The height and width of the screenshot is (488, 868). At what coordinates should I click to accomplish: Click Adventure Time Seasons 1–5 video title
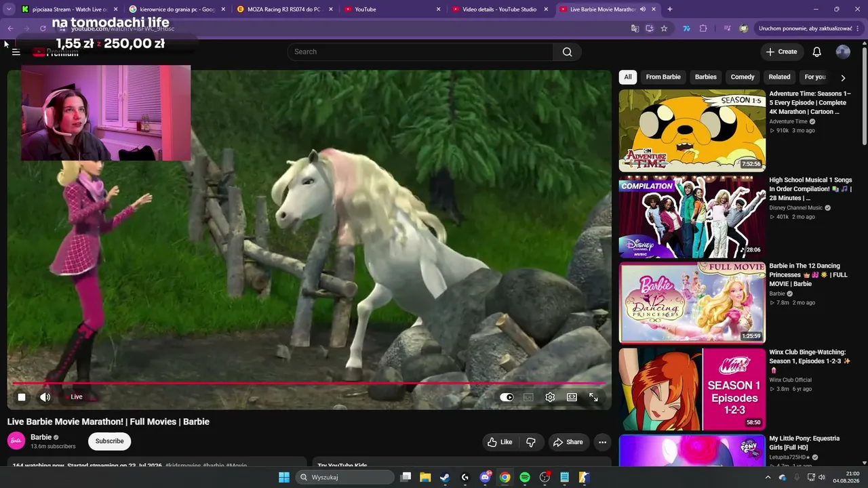[810, 102]
